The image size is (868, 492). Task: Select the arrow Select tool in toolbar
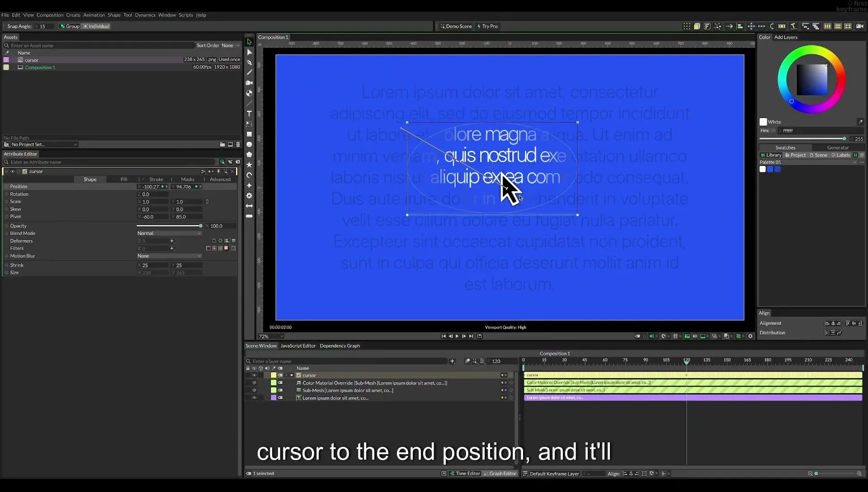click(249, 42)
